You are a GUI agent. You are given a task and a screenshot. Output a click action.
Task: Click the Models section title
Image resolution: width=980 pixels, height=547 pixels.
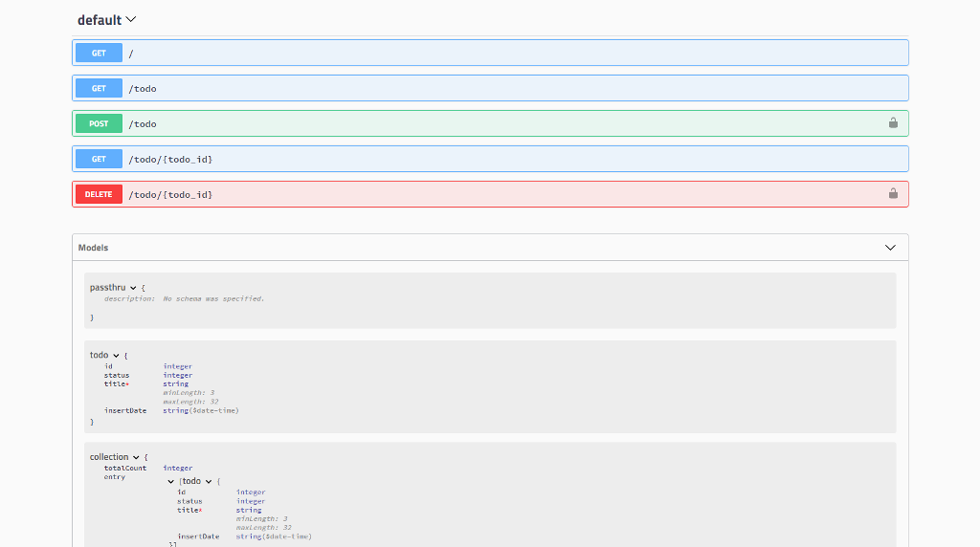(x=93, y=248)
